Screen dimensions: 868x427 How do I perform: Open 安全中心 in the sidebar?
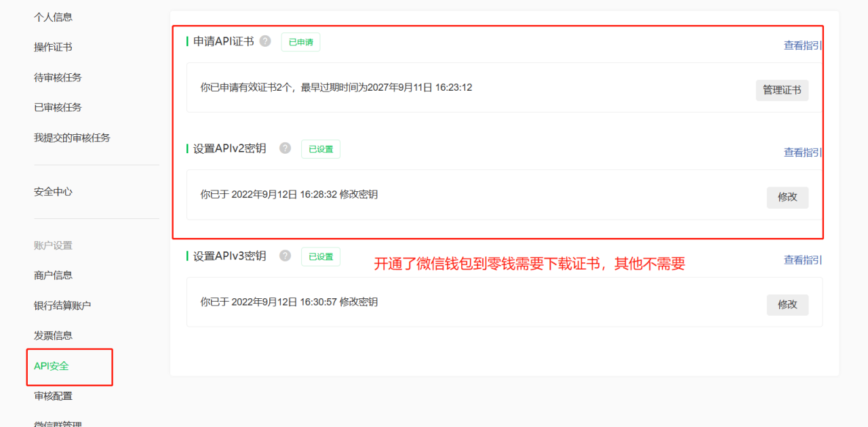[x=53, y=192]
